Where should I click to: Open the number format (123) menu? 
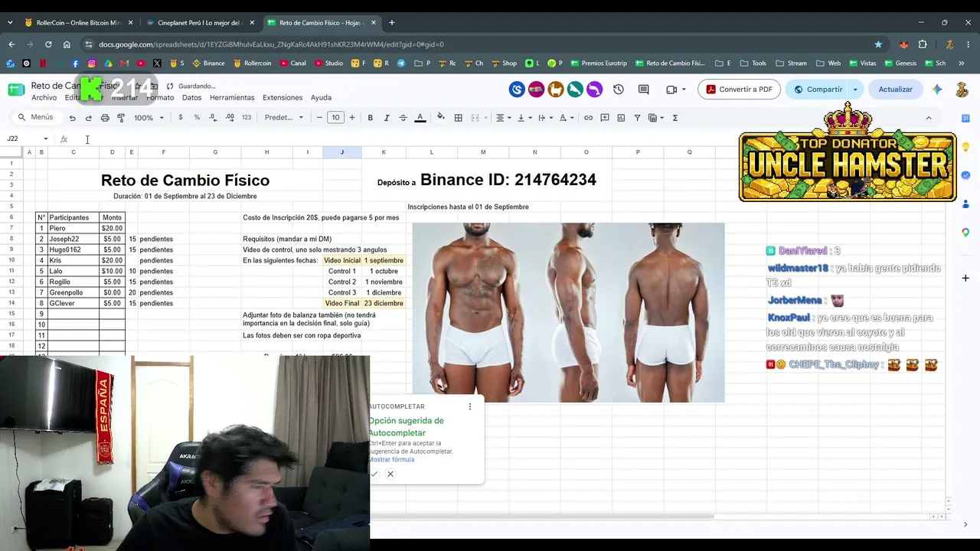(247, 118)
